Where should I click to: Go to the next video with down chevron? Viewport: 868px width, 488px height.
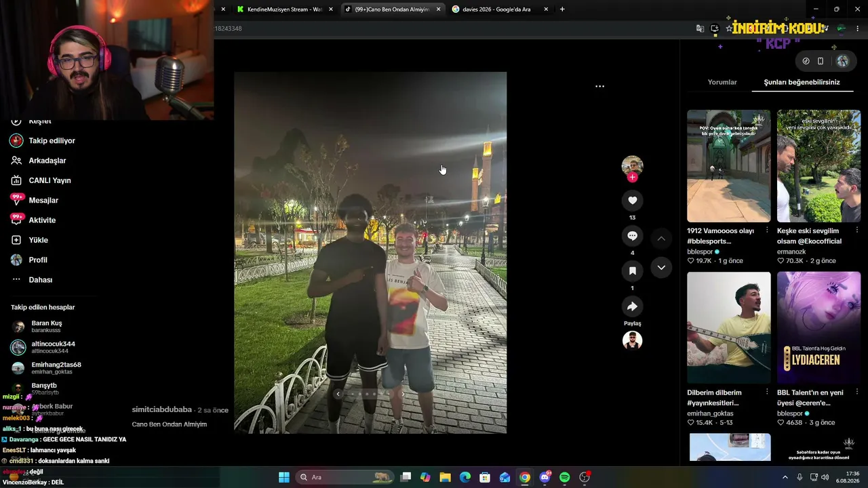pyautogui.click(x=661, y=268)
